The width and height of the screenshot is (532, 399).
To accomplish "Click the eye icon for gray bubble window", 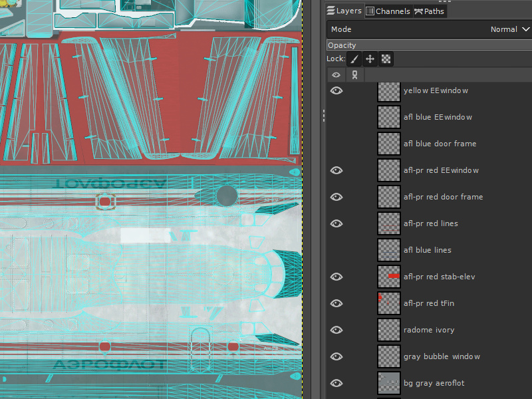I will 336,356.
